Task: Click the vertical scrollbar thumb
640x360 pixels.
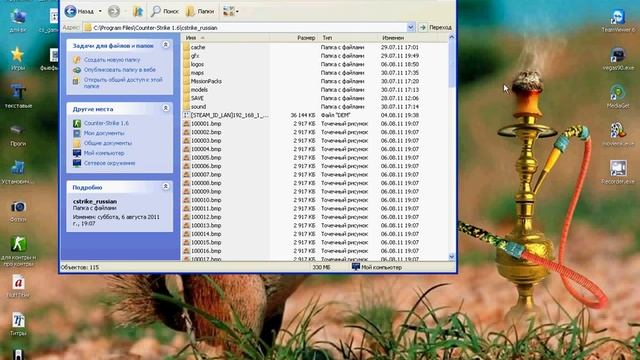Action: point(451,64)
